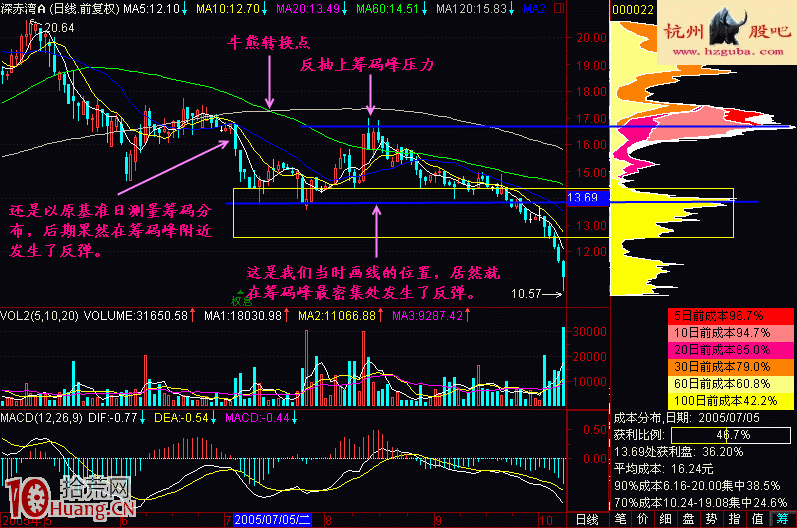Switch to the 笔 tick tab
The image size is (797, 528).
[621, 519]
